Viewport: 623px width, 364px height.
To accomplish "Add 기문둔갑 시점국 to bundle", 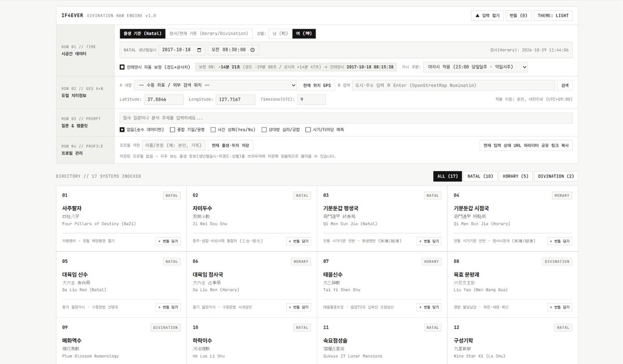I will tap(560, 241).
